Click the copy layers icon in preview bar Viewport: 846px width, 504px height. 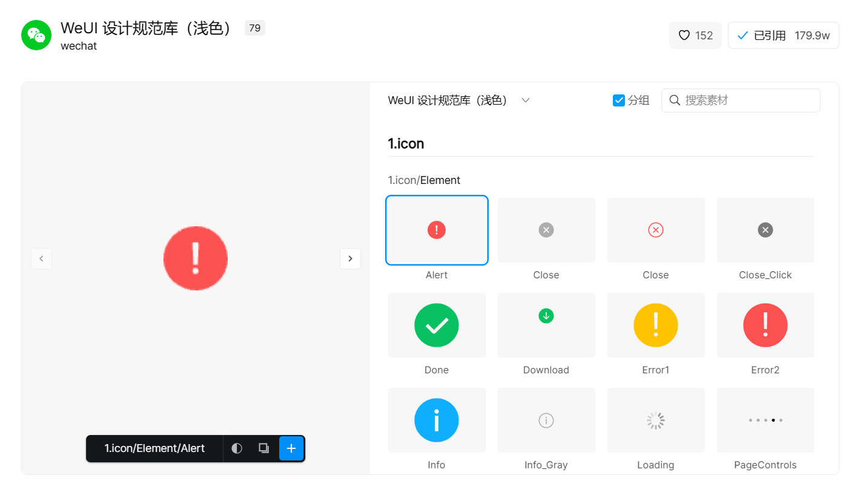(x=263, y=448)
